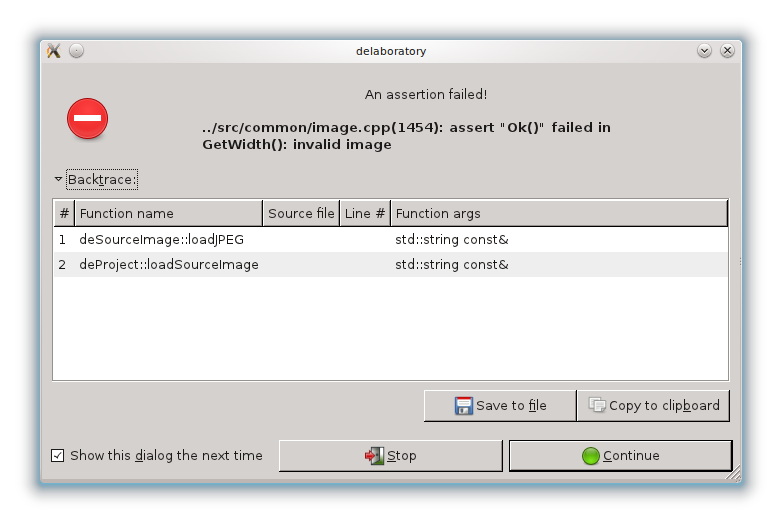Save backtrace using Save to file button
782x523 pixels.
click(x=500, y=406)
